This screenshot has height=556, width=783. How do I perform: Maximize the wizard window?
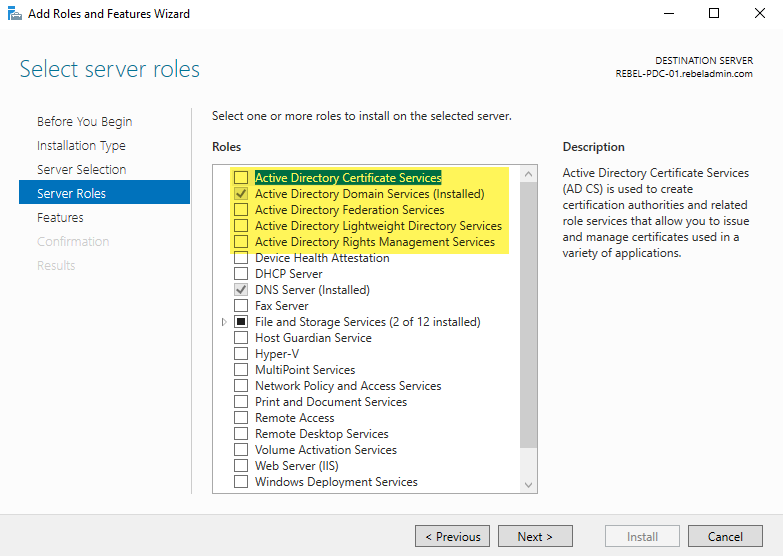(714, 13)
